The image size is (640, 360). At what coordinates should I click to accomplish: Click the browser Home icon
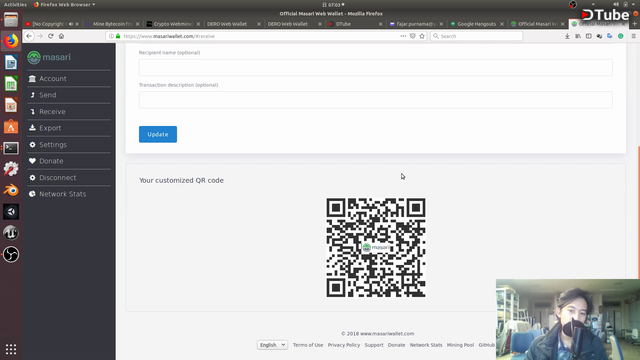pyautogui.click(x=61, y=36)
